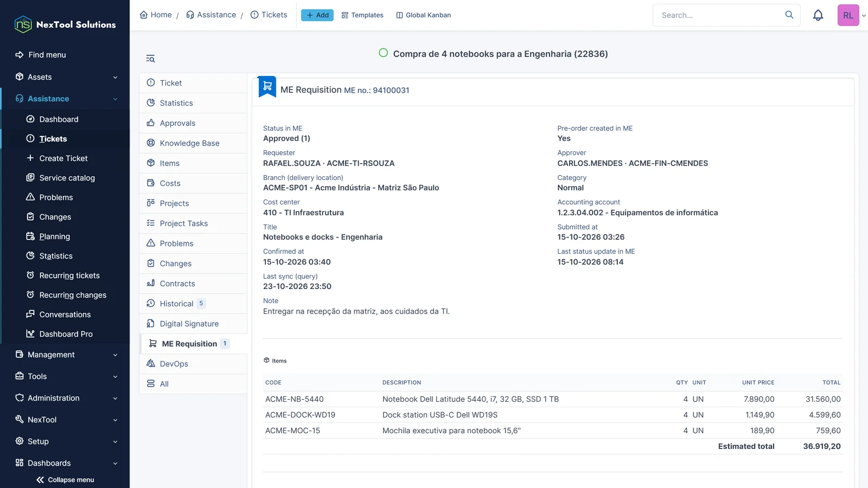Click the Historical clock icon
868x488 pixels.
[x=151, y=304]
